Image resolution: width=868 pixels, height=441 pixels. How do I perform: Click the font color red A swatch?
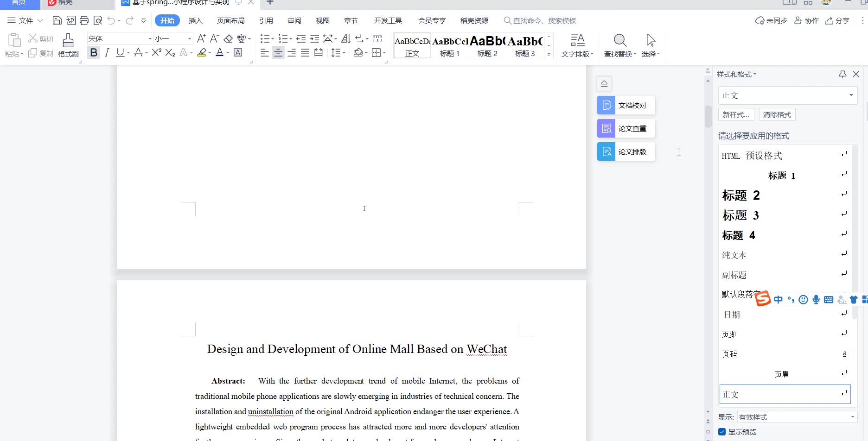tap(220, 52)
